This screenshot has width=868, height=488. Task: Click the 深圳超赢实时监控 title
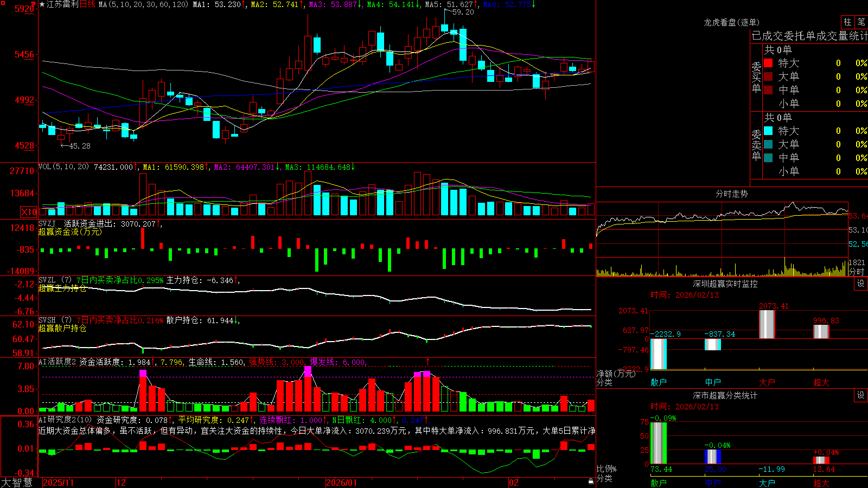coord(725,284)
